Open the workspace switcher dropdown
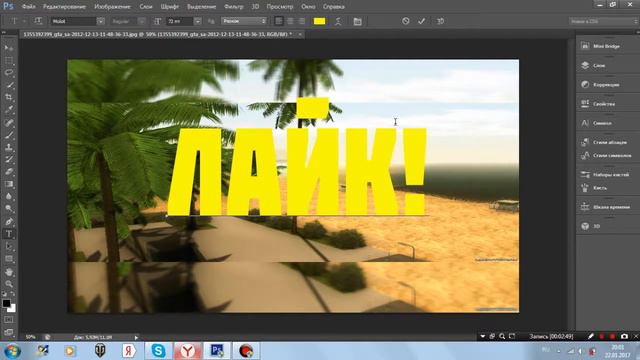This screenshot has height=360, width=640. click(x=604, y=21)
